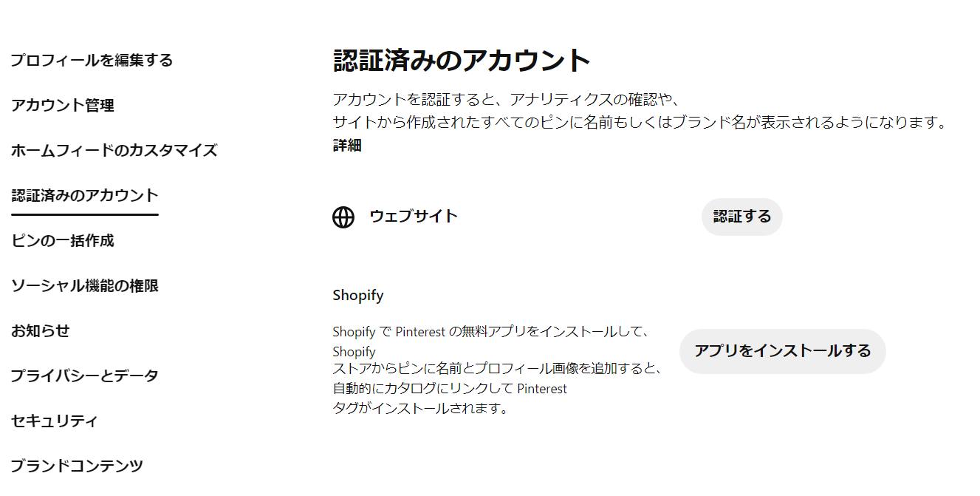Click the 認証済みのアカウント page heading
The width and height of the screenshot is (980, 496).
click(462, 61)
